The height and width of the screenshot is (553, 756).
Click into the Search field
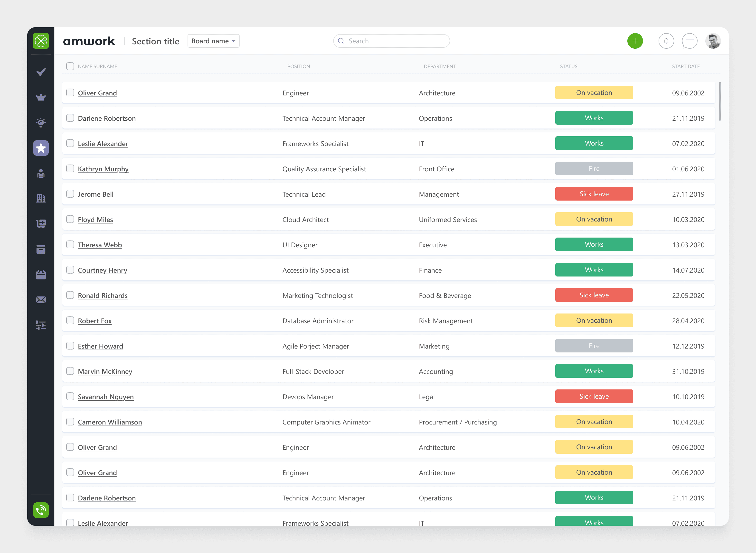(x=392, y=41)
